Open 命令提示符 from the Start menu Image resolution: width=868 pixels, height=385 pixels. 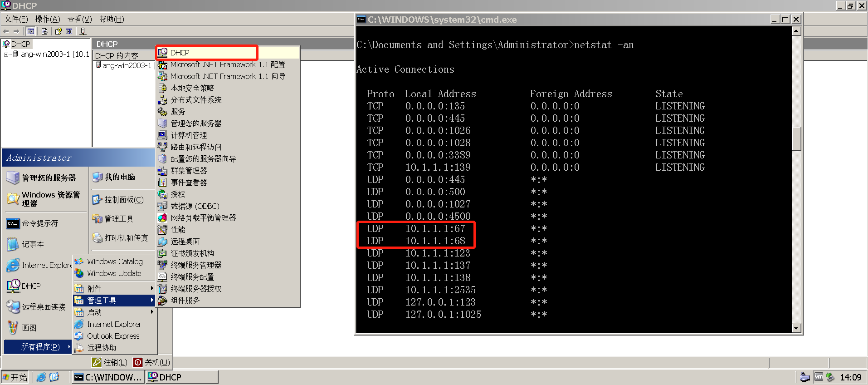(45, 223)
